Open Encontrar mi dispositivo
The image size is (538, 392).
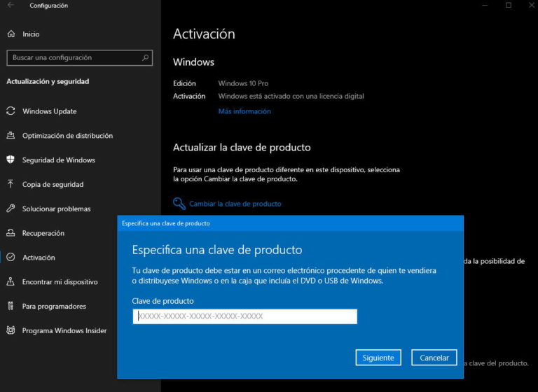tap(60, 281)
